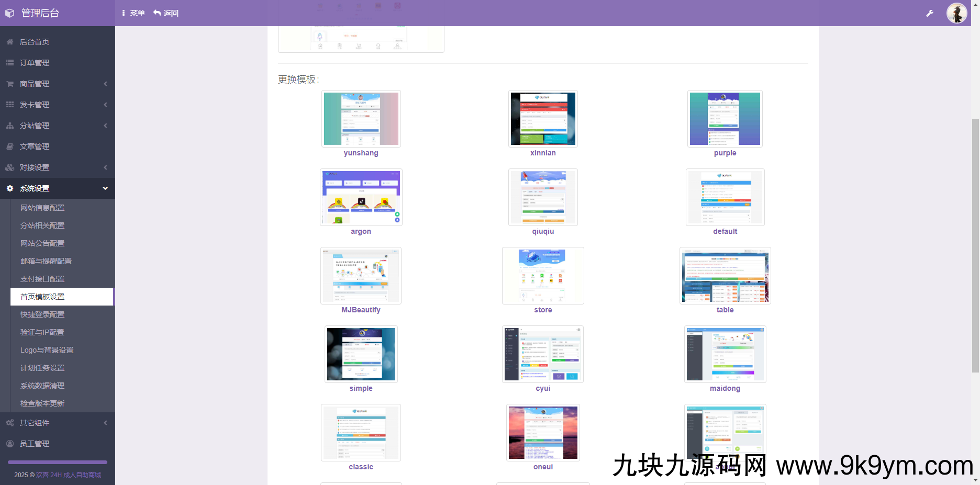Image resolution: width=980 pixels, height=485 pixels.
Task: Click the book icon beside 文章管理
Action: [9, 146]
